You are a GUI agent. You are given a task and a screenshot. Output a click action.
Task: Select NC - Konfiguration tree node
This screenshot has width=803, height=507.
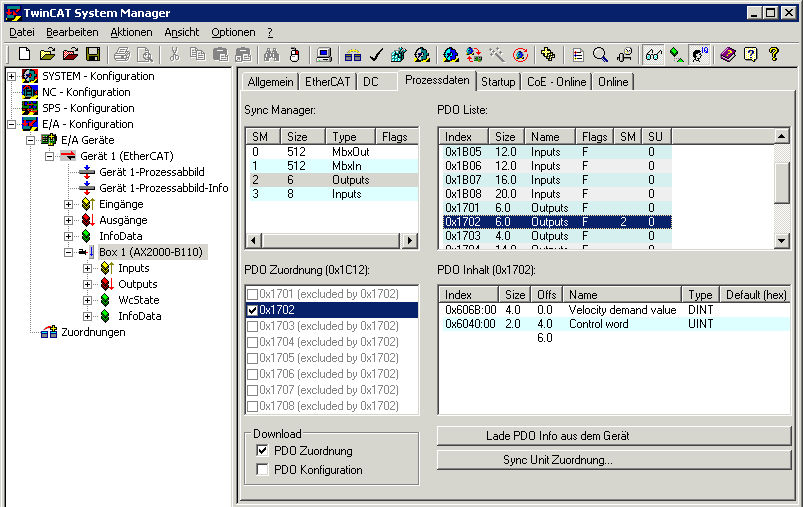(86, 92)
